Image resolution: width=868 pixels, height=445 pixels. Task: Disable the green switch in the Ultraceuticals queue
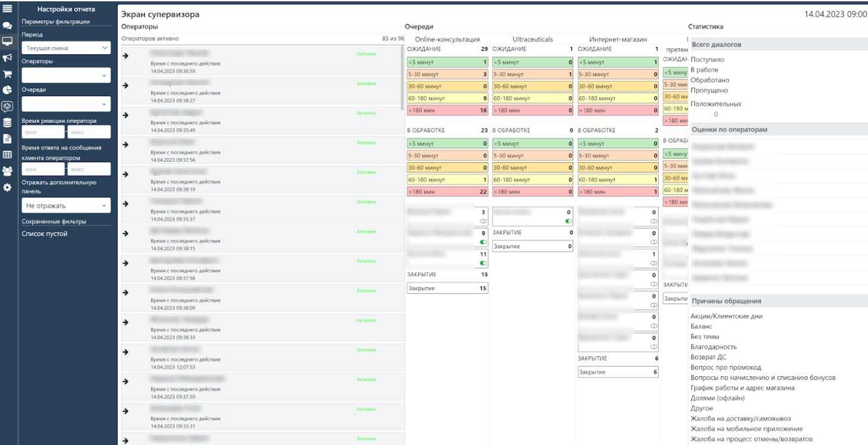[569, 221]
